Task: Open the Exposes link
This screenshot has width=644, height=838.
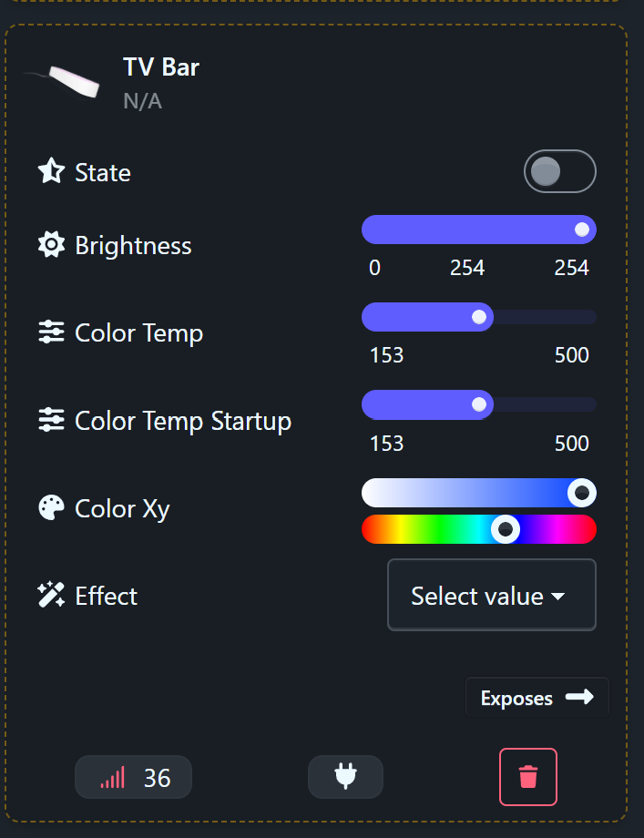Action: click(x=537, y=698)
